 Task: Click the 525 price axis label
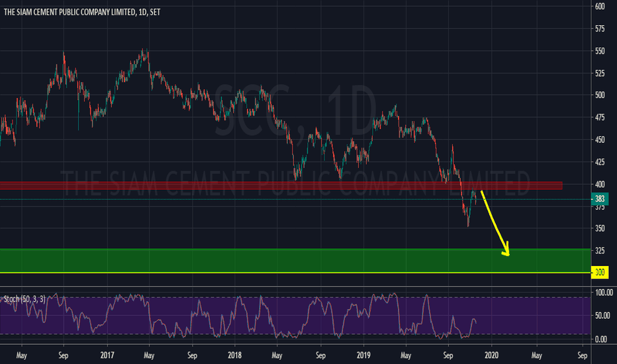click(x=600, y=73)
